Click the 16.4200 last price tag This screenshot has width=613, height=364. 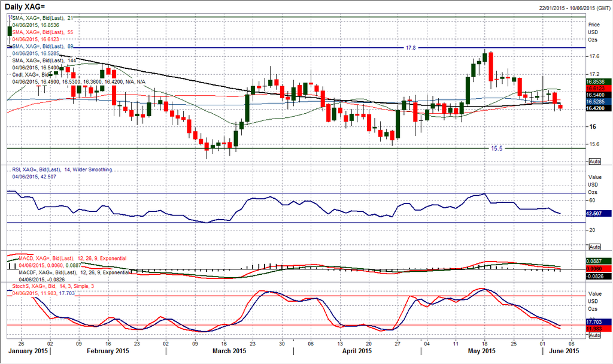(x=598, y=108)
